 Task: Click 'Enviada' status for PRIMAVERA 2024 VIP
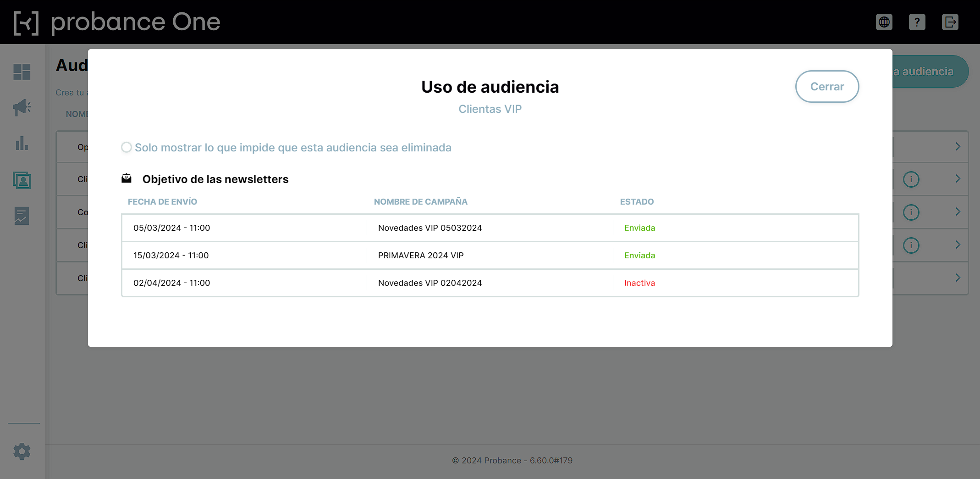[639, 256]
